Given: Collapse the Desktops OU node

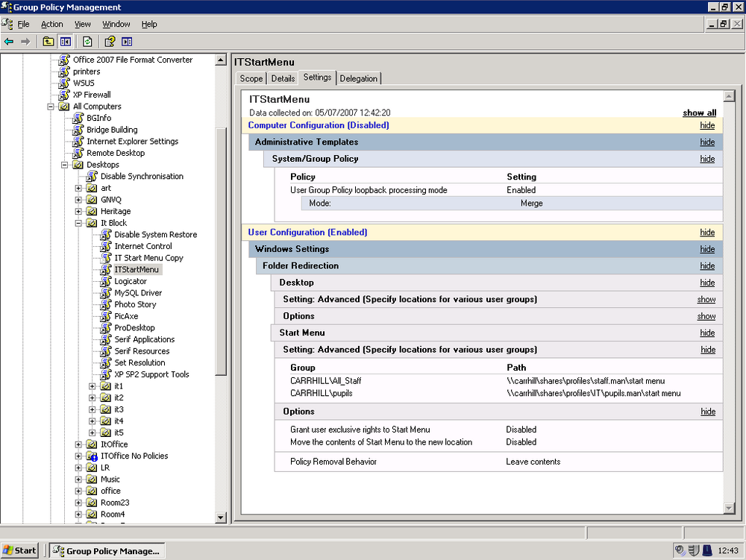Looking at the screenshot, I should [x=65, y=165].
